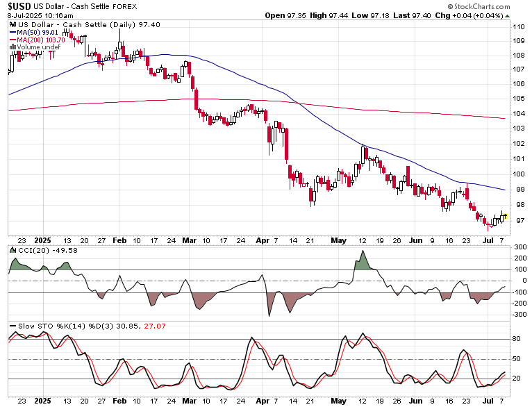
Task: Select the blue MA(50) line swatch
Action: point(13,33)
